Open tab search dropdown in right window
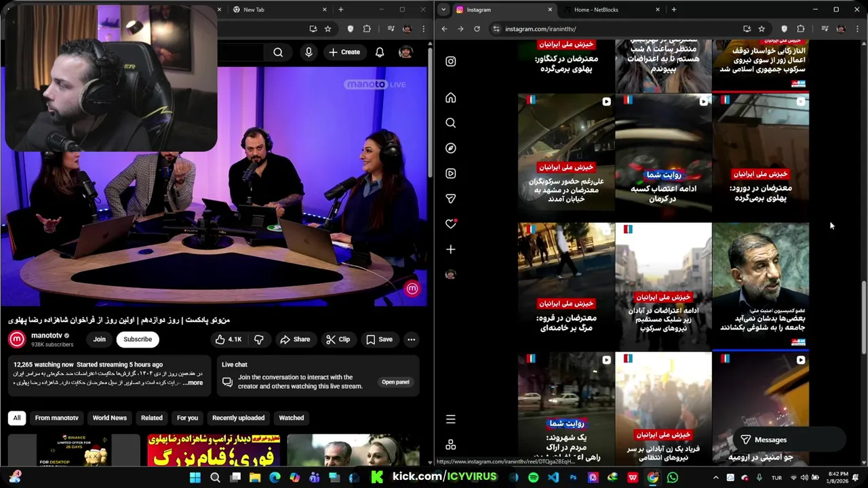Image resolution: width=868 pixels, height=488 pixels. click(443, 9)
